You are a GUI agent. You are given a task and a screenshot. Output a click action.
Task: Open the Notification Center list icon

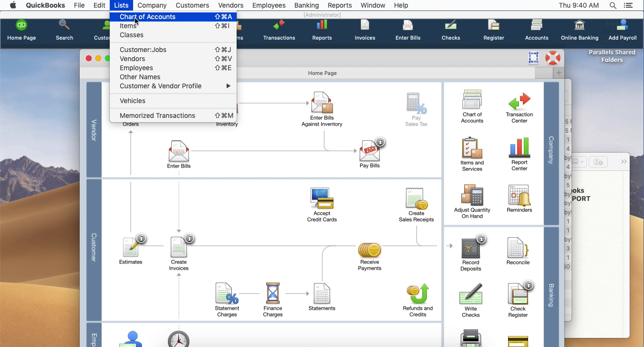[628, 5]
